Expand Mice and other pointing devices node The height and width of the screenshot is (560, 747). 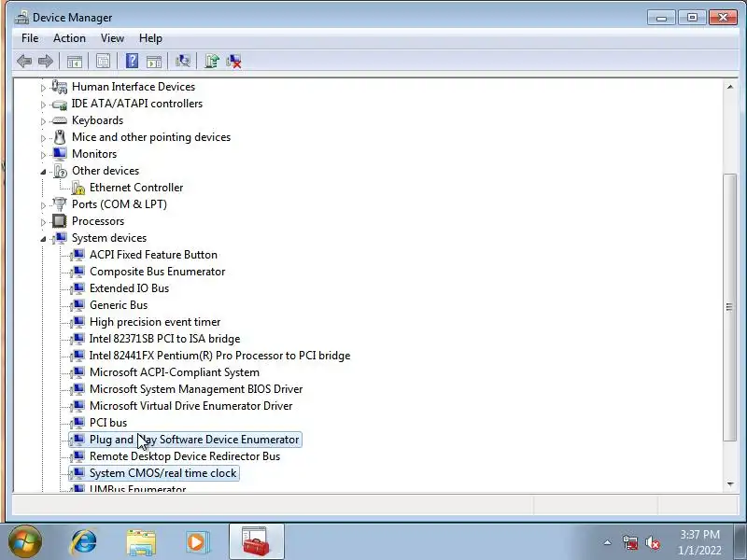(x=43, y=138)
